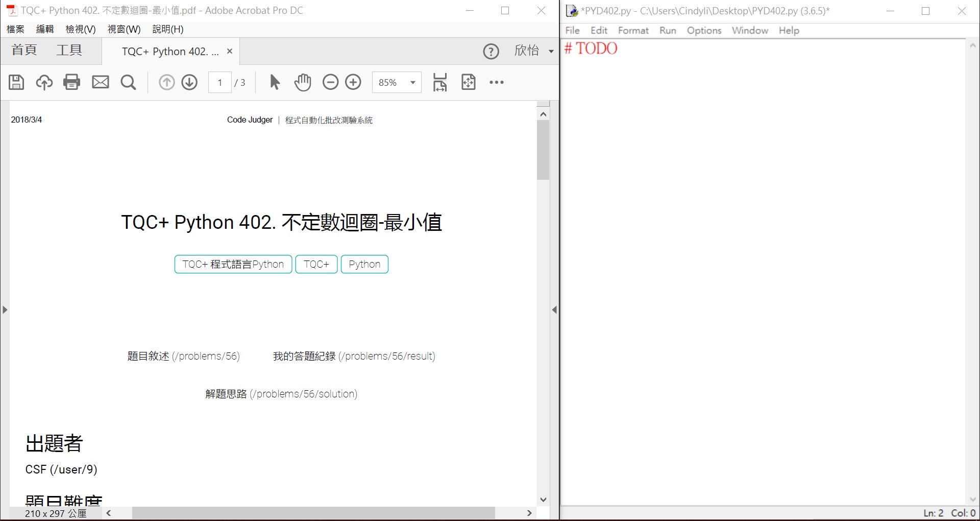Click the 2018/3/4 date text in PDF
Viewport: 980px width, 521px height.
27,120
